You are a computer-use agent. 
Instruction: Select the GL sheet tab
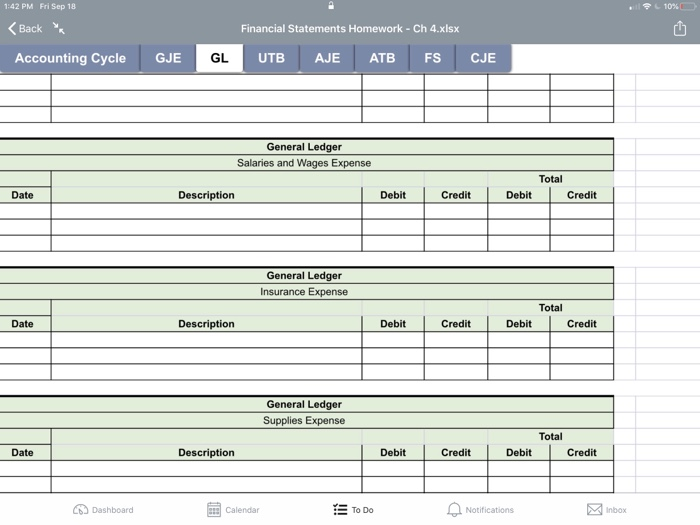coord(219,58)
